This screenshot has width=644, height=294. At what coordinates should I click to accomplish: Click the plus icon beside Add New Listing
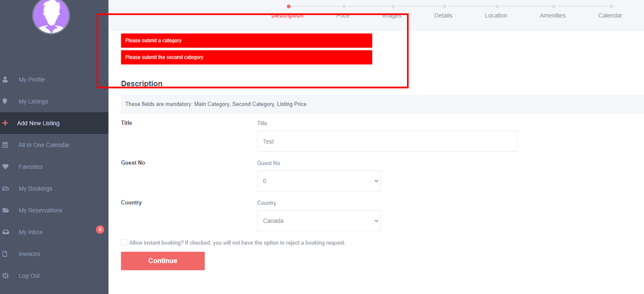[x=5, y=123]
